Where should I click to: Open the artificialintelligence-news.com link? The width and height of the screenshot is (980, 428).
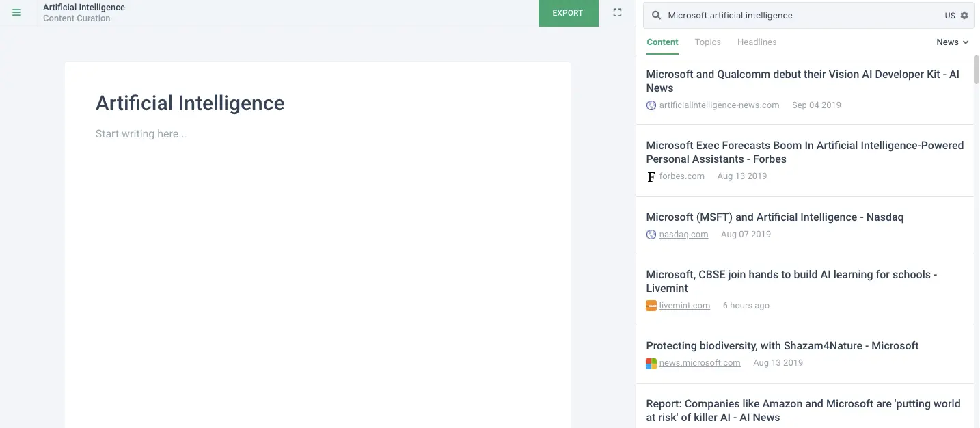pos(719,105)
